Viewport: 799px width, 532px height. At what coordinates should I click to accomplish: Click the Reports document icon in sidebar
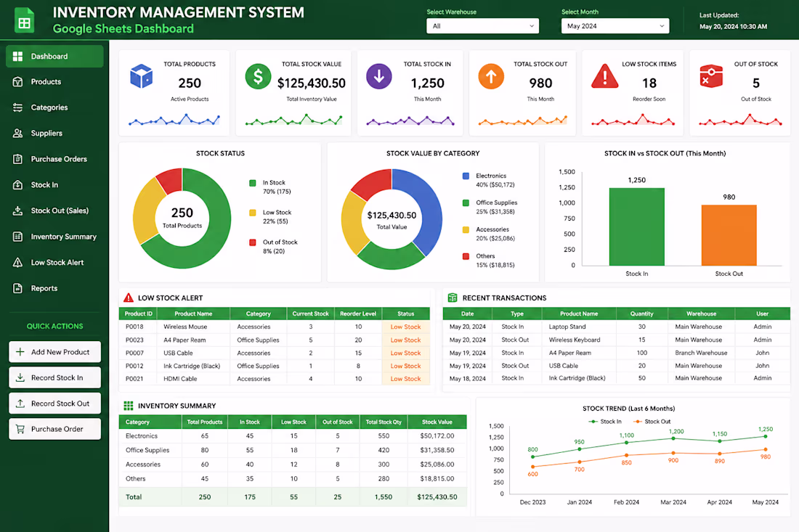pyautogui.click(x=18, y=288)
